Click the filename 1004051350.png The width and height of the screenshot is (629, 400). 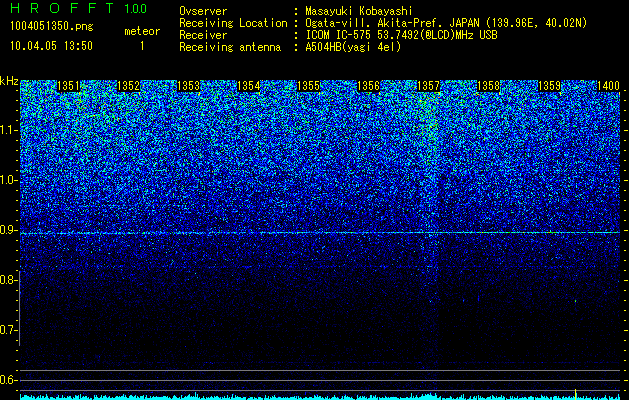click(x=52, y=27)
